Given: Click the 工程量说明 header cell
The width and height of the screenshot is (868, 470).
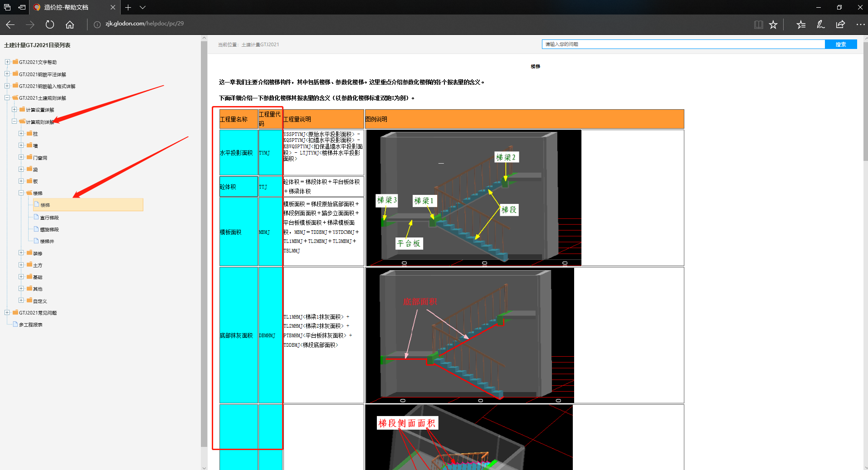Looking at the screenshot, I should point(323,119).
